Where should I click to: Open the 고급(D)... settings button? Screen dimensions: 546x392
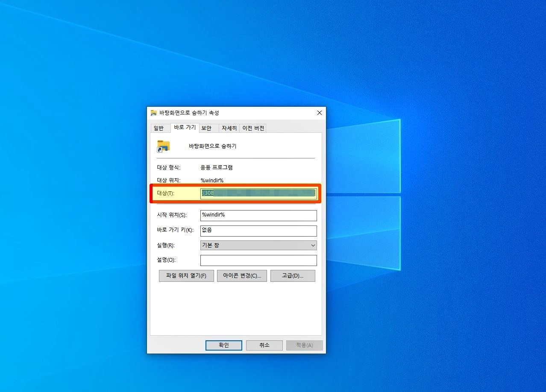pos(293,276)
